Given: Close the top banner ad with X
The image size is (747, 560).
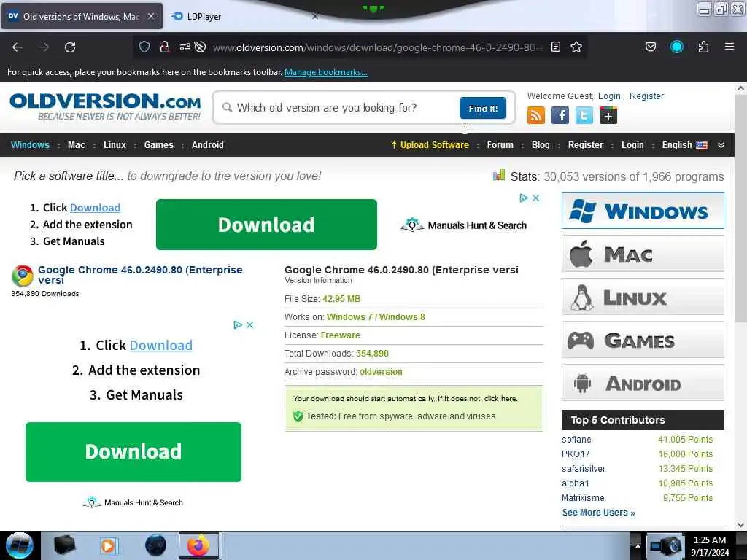Looking at the screenshot, I should [x=536, y=198].
